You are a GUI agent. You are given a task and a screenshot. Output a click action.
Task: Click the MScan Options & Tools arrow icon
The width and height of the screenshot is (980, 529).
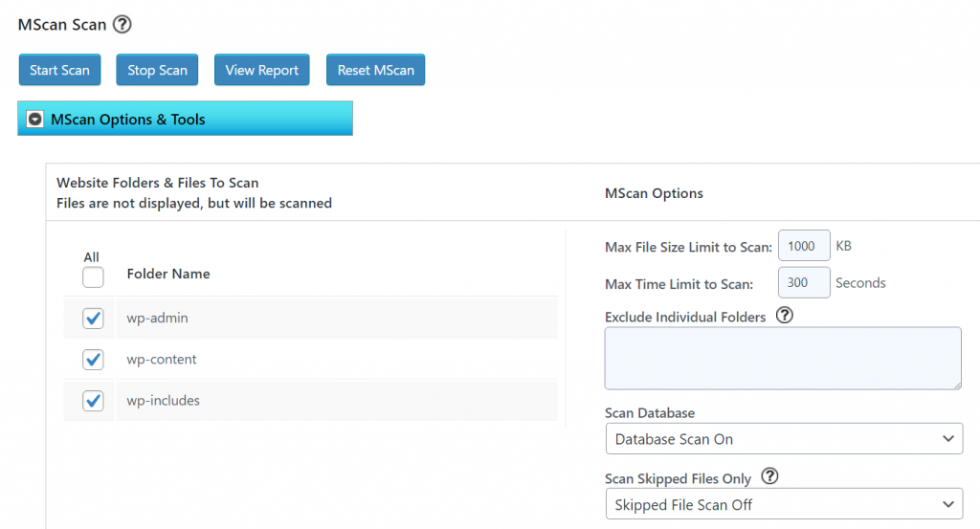(35, 120)
